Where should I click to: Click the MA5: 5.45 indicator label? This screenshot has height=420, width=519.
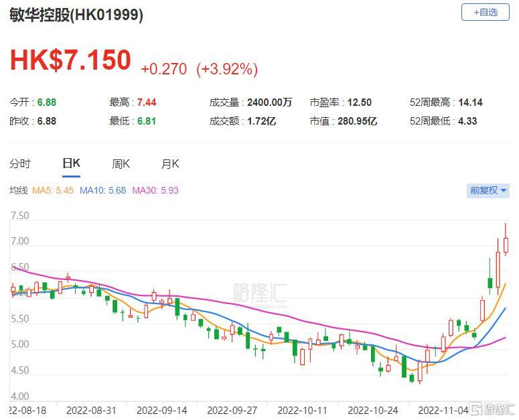coord(53,190)
